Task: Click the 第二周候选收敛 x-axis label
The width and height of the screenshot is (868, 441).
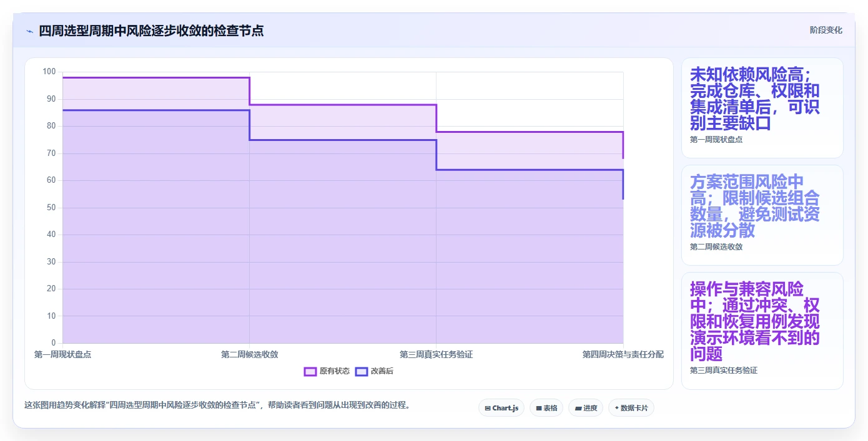Action: coord(249,354)
